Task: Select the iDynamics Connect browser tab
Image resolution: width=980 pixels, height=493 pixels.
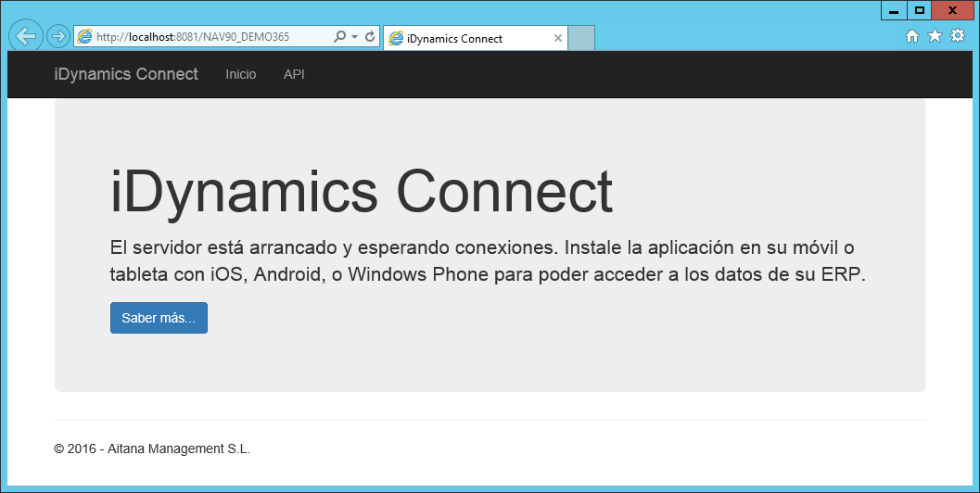Action: click(475, 38)
